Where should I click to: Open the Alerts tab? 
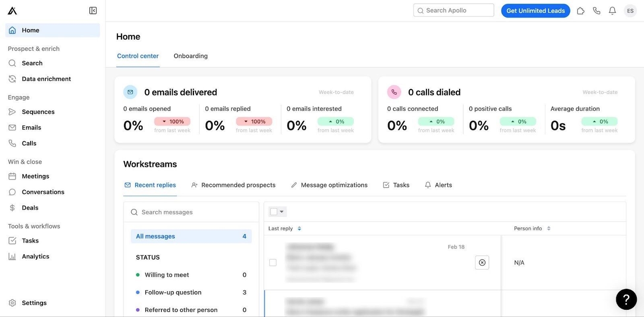pos(438,185)
